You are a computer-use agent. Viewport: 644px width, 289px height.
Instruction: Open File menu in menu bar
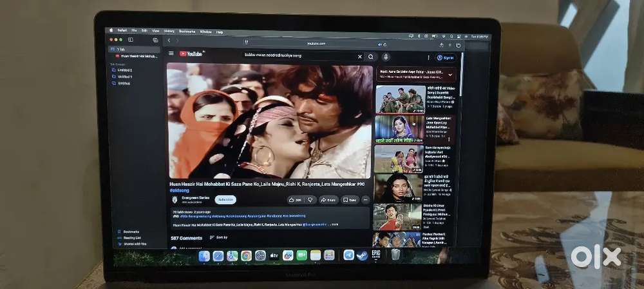tap(134, 30)
